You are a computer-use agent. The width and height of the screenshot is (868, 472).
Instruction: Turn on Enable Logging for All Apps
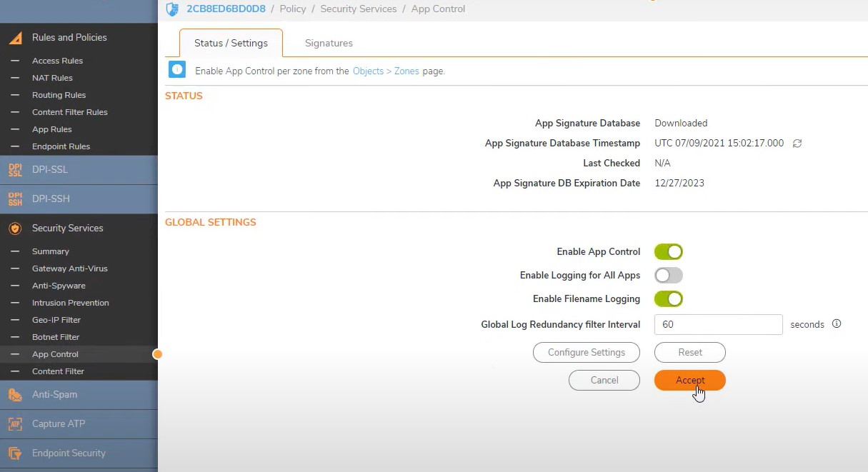coord(669,276)
